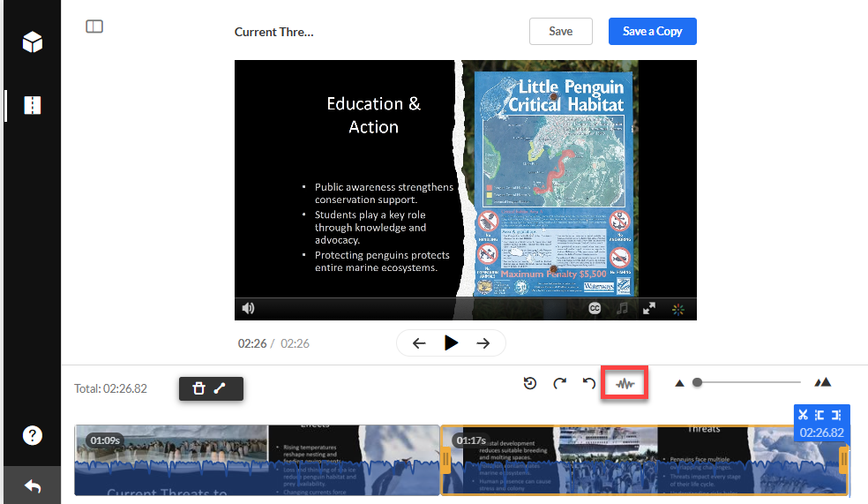Select the 01:17s timeline segment
Image resolution: width=868 pixels, height=504 pixels.
pyautogui.click(x=644, y=460)
